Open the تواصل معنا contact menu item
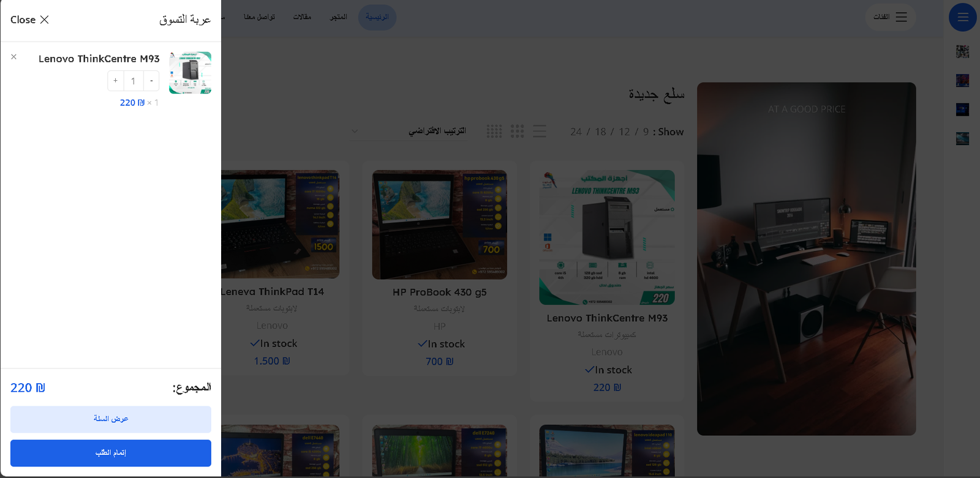This screenshot has width=980, height=478. point(259,17)
